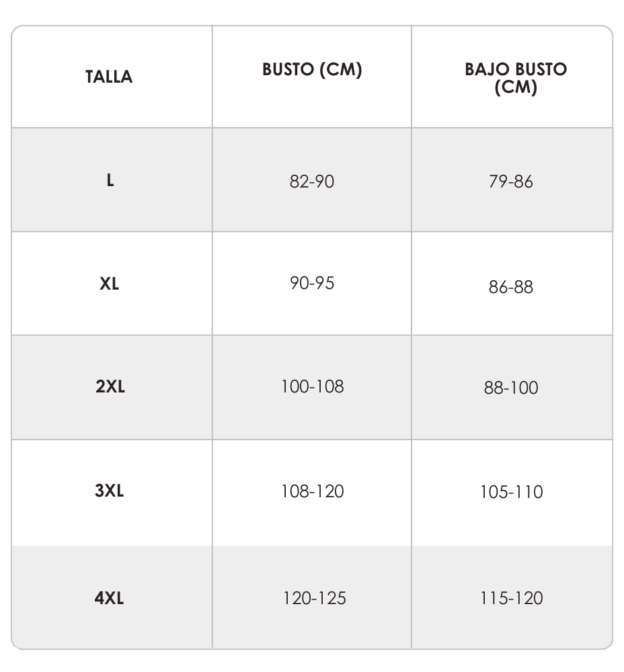Click the word BAJO in header
Screen dimensions: 624x672
pos(487,69)
